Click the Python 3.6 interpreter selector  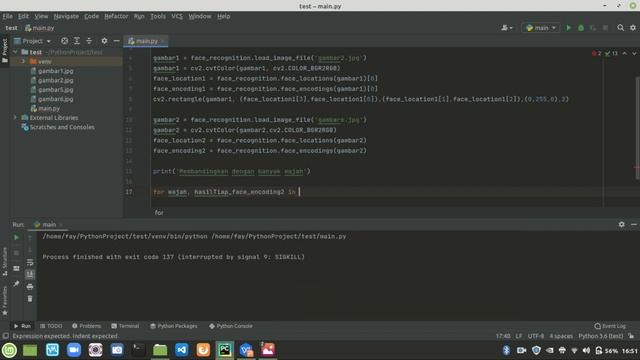pyautogui.click(x=600, y=336)
